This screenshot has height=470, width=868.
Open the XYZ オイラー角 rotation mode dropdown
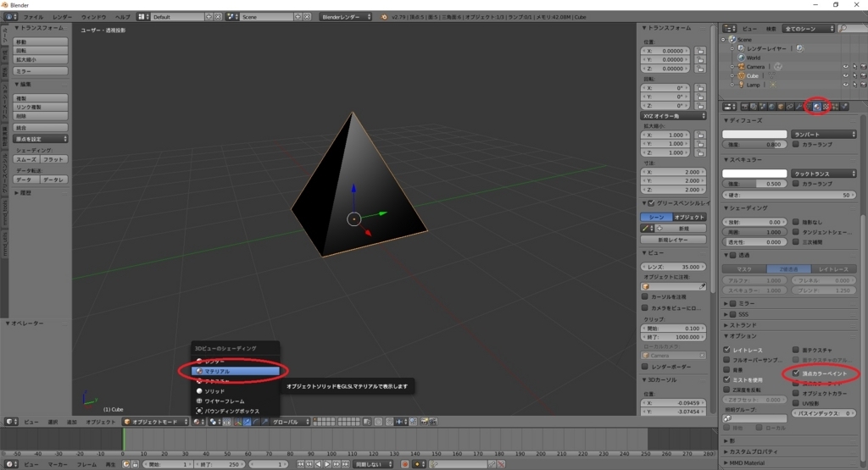674,116
